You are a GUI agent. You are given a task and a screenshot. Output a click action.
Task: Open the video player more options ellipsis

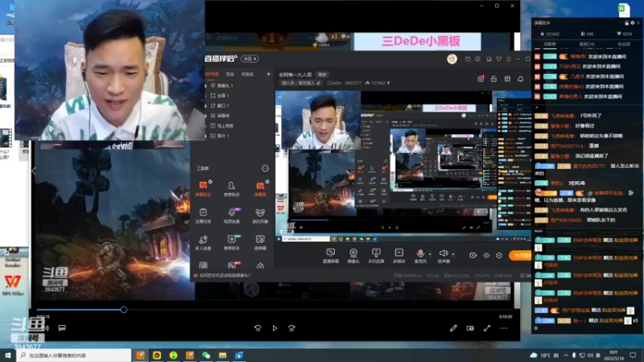(504, 328)
